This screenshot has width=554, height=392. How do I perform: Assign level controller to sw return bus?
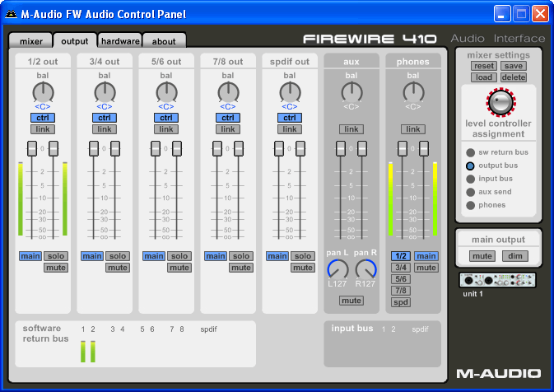point(470,152)
